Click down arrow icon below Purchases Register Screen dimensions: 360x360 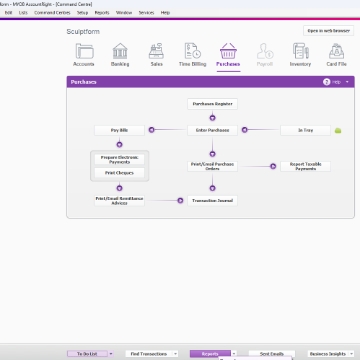click(212, 118)
